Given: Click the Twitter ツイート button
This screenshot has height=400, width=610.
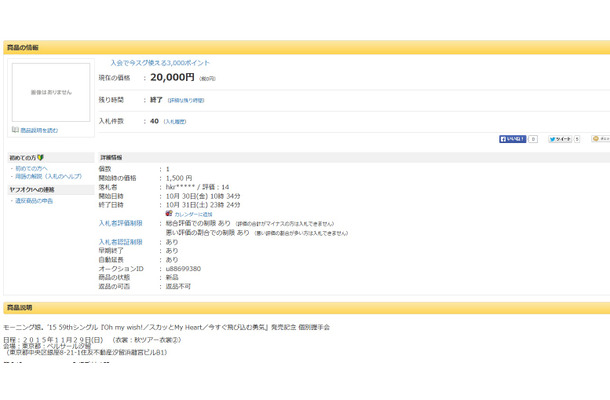Looking at the screenshot, I should click(559, 139).
